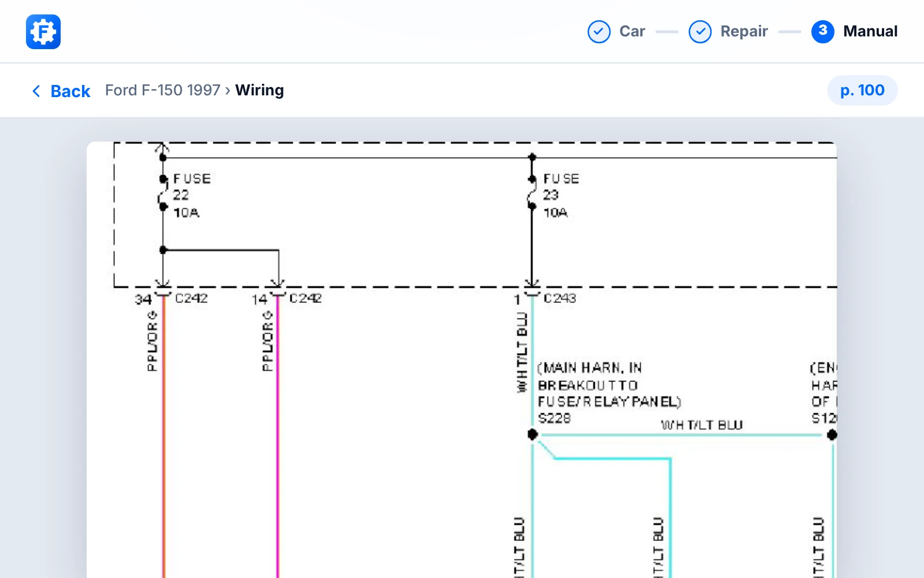Click the S228 splice junction dot
Screen dimensions: 924x578
click(x=532, y=434)
